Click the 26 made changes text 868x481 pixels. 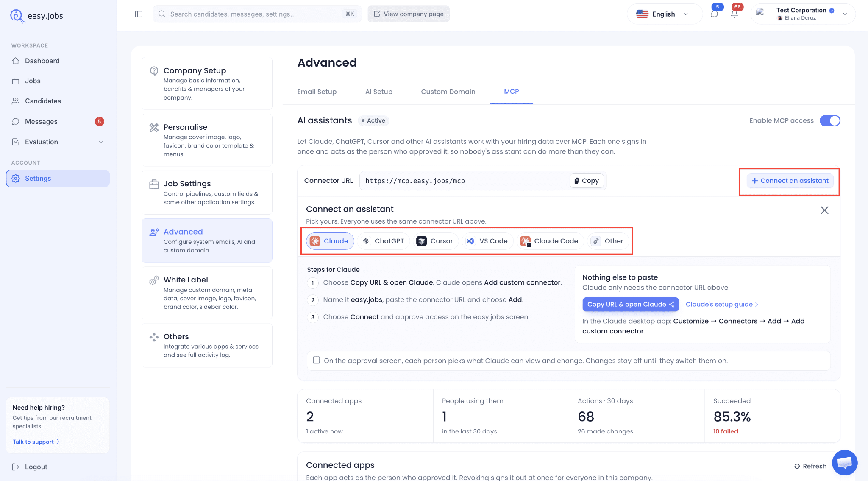click(x=605, y=431)
